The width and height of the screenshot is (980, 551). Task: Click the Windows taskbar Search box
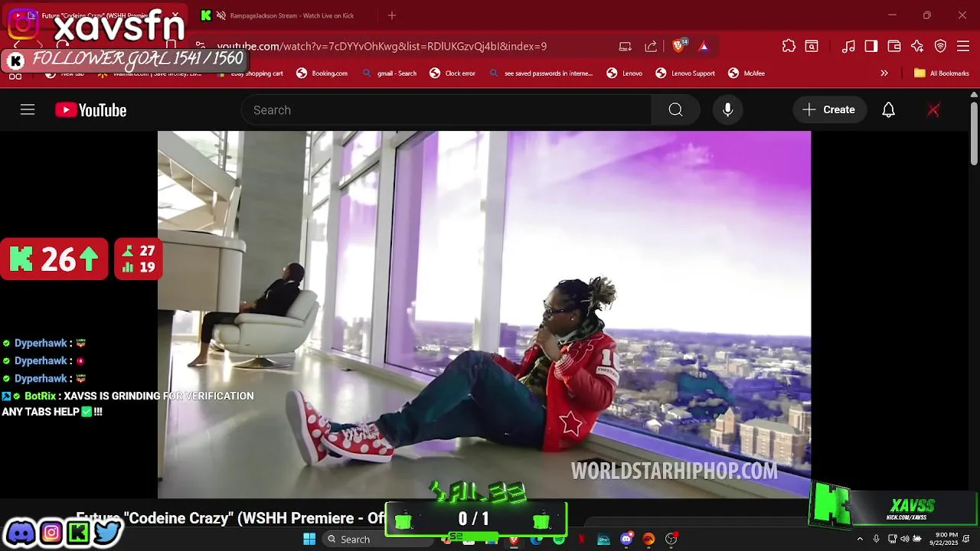377,540
